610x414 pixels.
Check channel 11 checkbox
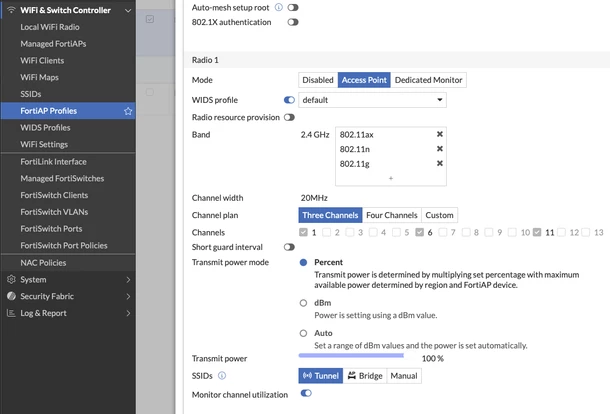537,232
